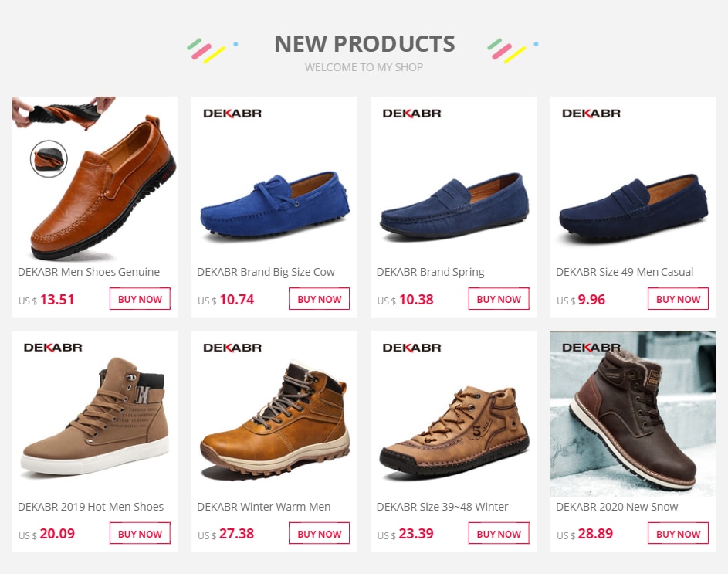
Task: Open the DEKABR Men Shoes Genuine product link
Action: click(87, 272)
